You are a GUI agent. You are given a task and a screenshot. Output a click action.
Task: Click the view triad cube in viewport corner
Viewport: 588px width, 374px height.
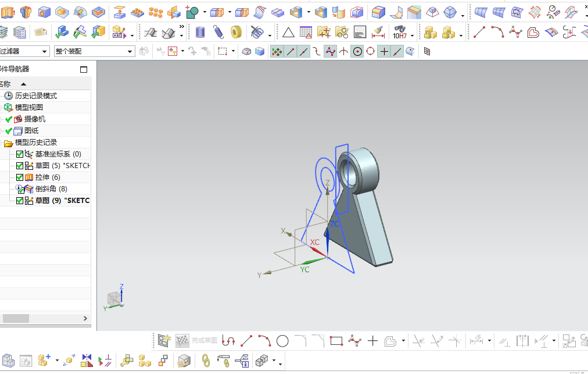pyautogui.click(x=114, y=298)
